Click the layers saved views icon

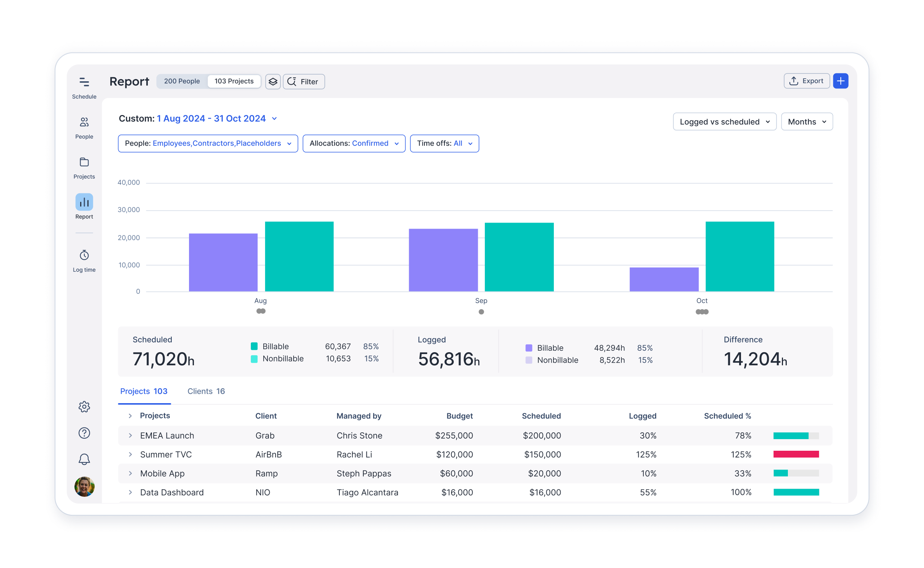coord(273,82)
